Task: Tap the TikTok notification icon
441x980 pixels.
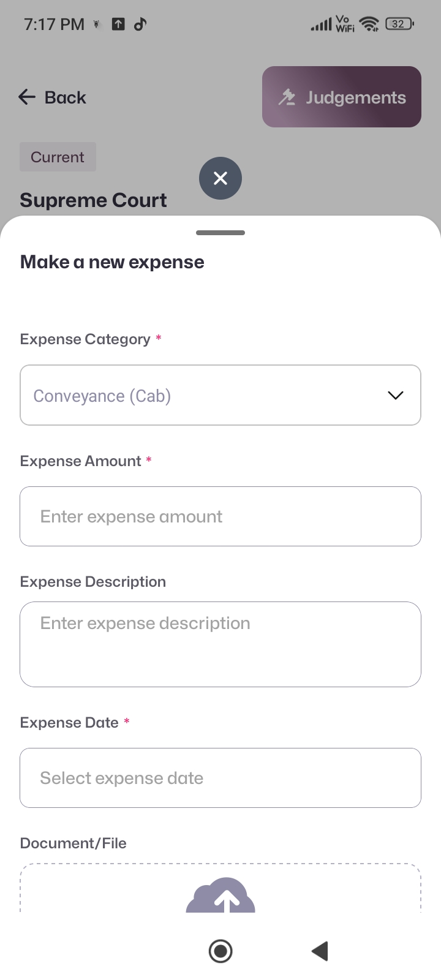Action: click(x=140, y=24)
